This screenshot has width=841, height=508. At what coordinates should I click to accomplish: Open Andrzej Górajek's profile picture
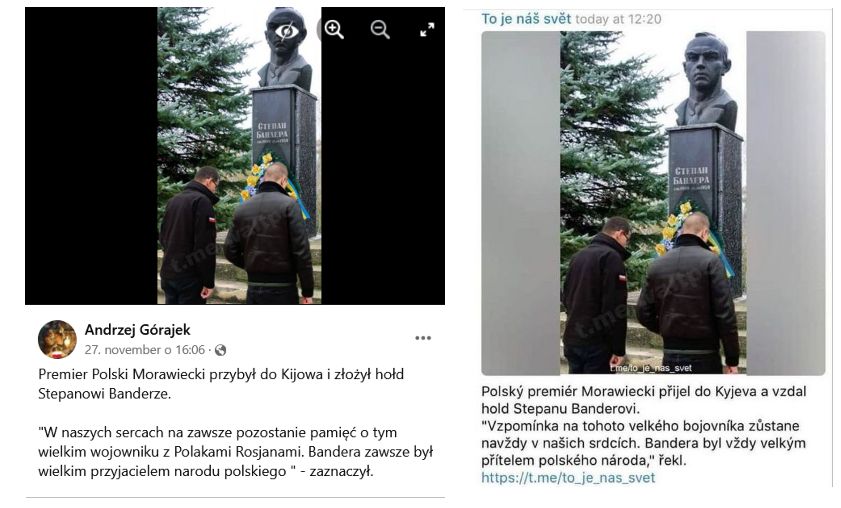pyautogui.click(x=57, y=339)
